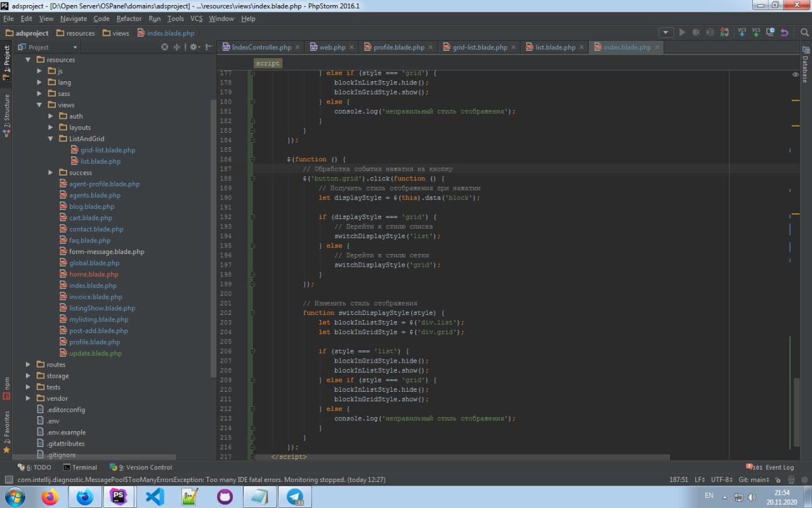Click editor horizontal scrollbar
This screenshot has height=508, width=812.
click(x=462, y=457)
